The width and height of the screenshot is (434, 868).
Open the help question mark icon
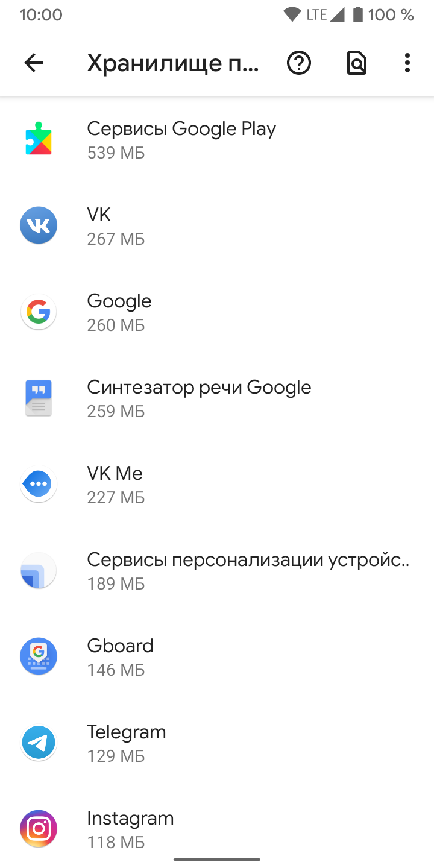[299, 63]
